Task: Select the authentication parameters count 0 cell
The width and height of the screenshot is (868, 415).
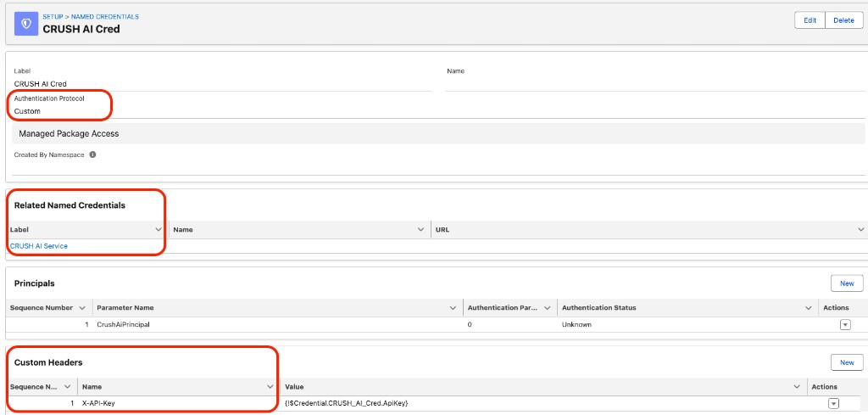Action: (x=470, y=325)
